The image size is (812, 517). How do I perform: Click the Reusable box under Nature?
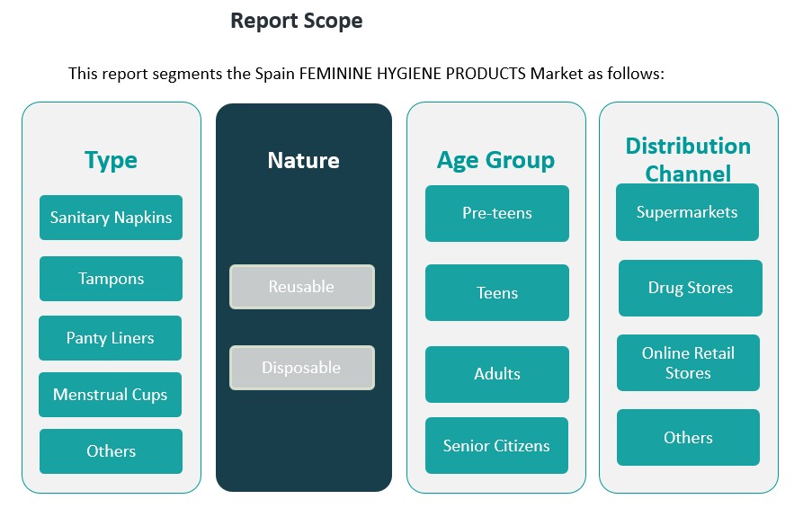[301, 287]
